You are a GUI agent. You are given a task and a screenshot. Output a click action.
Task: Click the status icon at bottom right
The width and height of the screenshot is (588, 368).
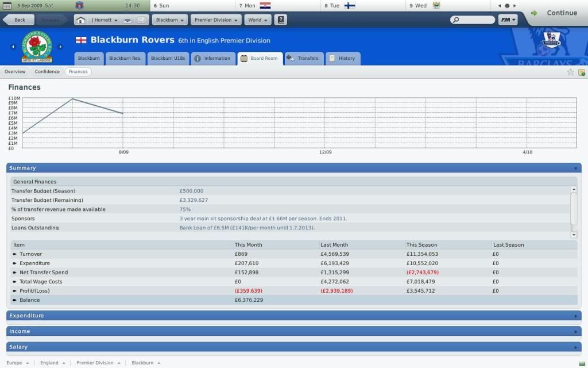[582, 363]
